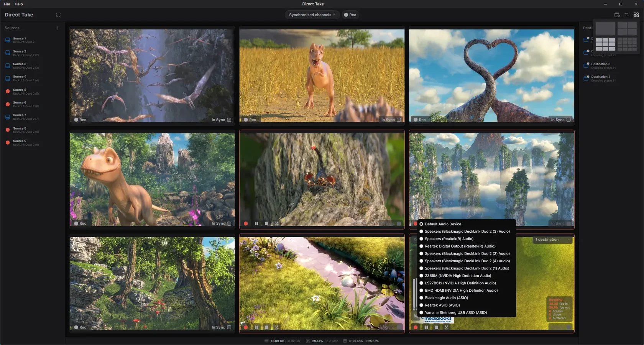The width and height of the screenshot is (644, 345).
Task: Tick In Sync checkbox on forest dinosaur close-up preview
Action: [x=229, y=223]
